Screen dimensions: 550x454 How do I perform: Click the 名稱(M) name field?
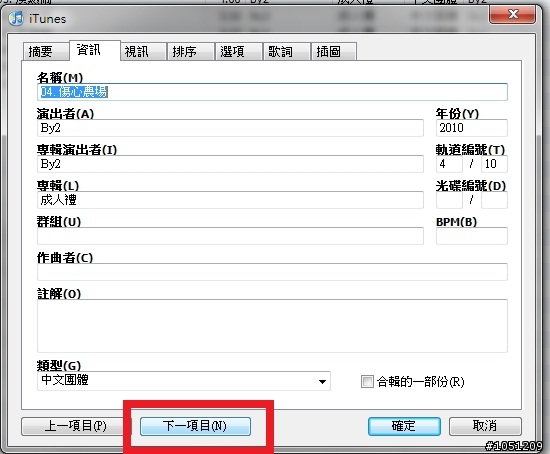(x=272, y=92)
